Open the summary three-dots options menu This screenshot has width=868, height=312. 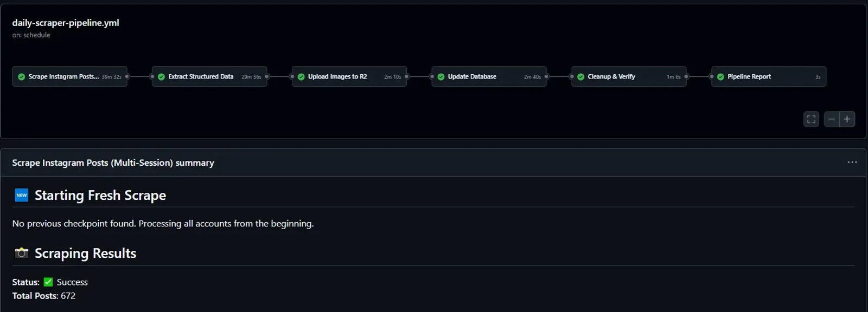pyautogui.click(x=852, y=162)
